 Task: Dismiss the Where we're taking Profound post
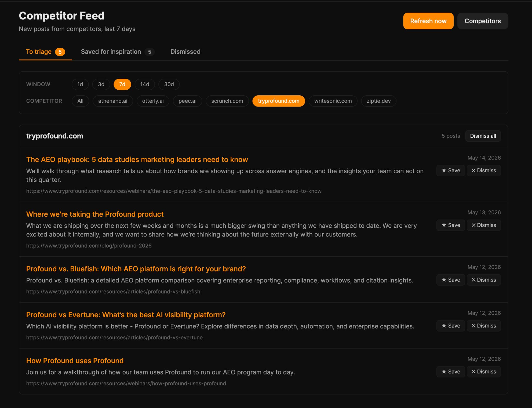(x=484, y=225)
